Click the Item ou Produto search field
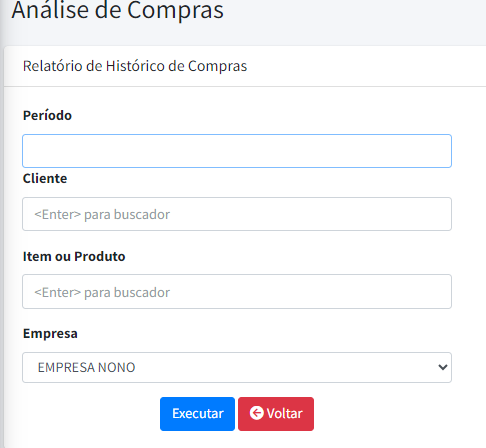Viewport: 486px width, 448px height. pos(237,292)
